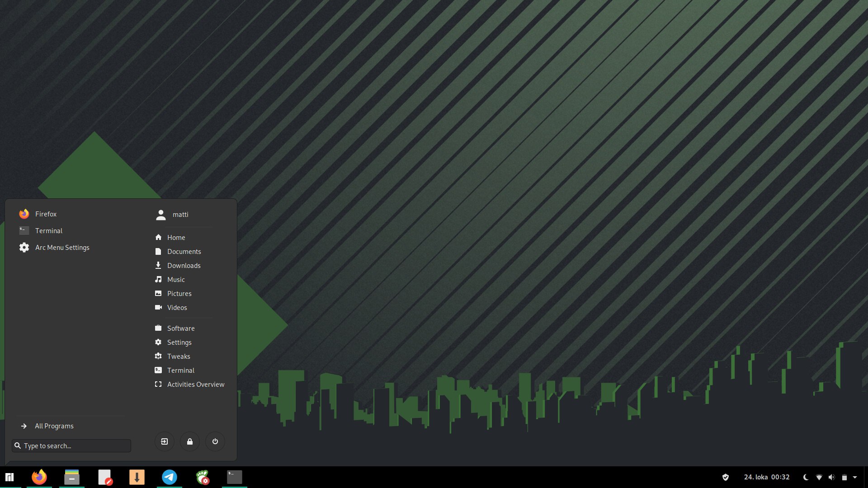Open the file manager icon in taskbar
The width and height of the screenshot is (868, 488).
click(x=72, y=477)
